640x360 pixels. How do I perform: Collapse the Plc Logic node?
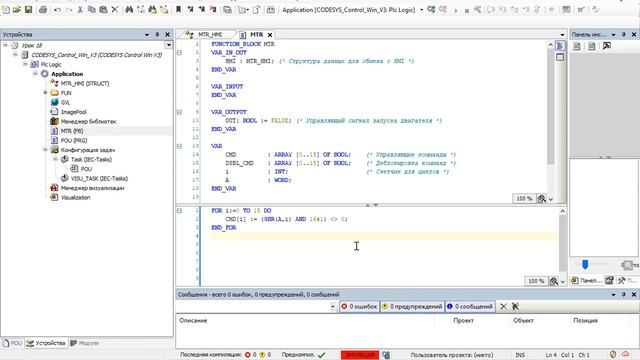click(25, 64)
